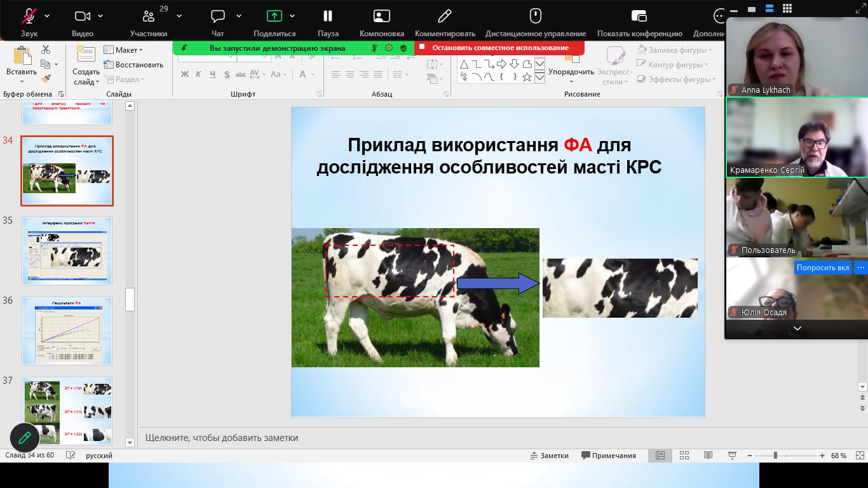Pick the star shape in shapes gallery

[x=527, y=77]
